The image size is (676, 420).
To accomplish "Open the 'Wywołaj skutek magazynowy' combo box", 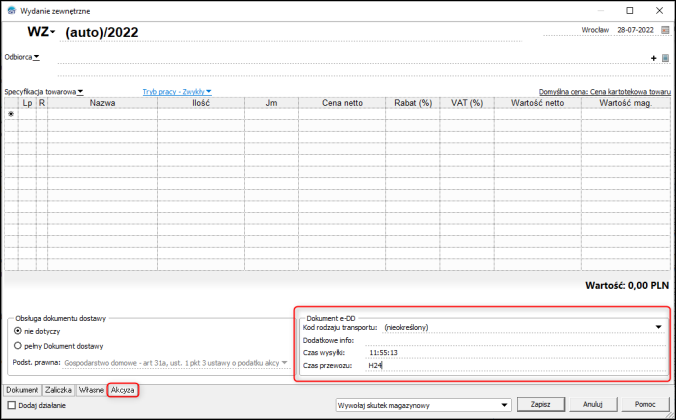I will pyautogui.click(x=423, y=405).
